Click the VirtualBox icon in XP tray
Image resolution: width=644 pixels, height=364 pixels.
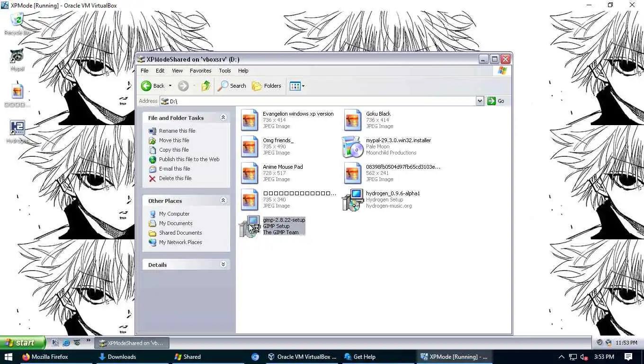coord(608,342)
